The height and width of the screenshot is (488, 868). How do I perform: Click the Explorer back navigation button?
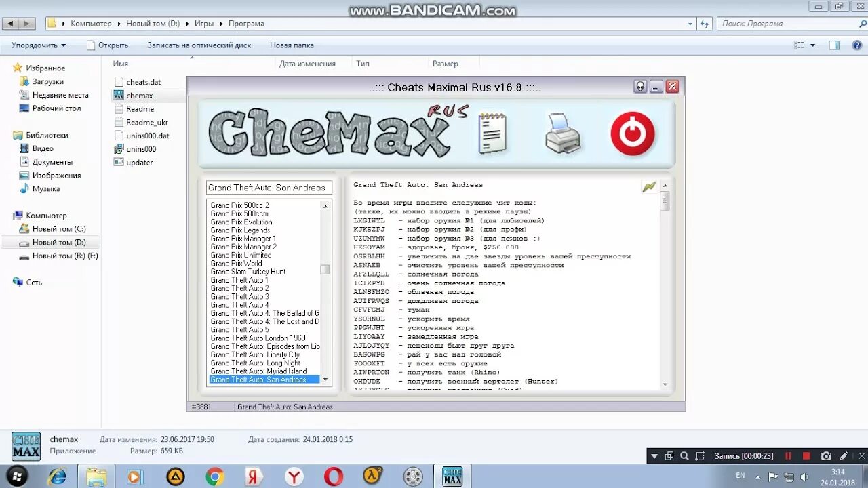tap(10, 23)
